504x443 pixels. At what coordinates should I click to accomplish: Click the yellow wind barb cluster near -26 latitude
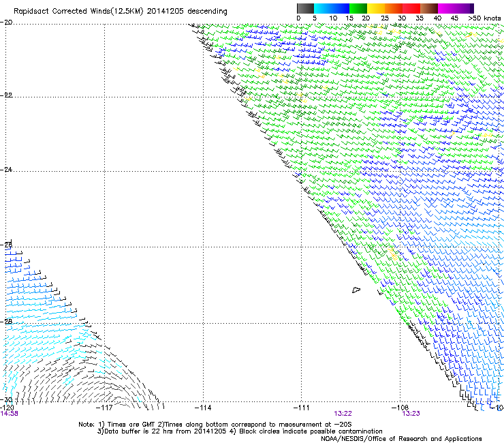(393, 254)
